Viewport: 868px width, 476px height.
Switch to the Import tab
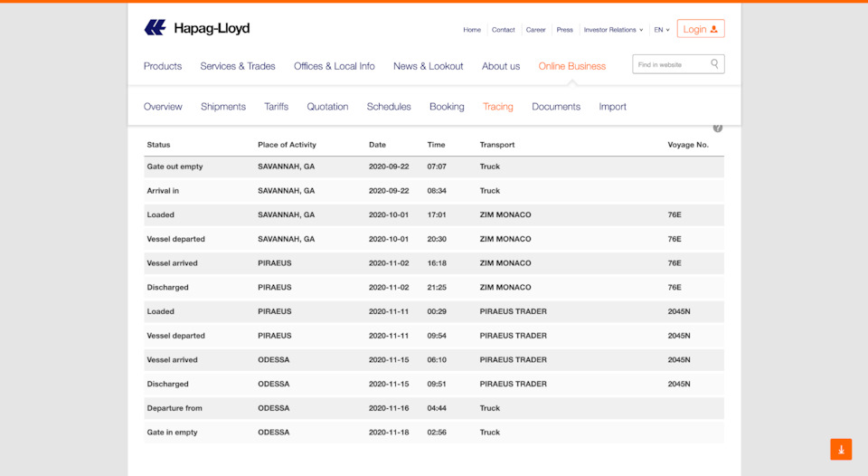(612, 107)
